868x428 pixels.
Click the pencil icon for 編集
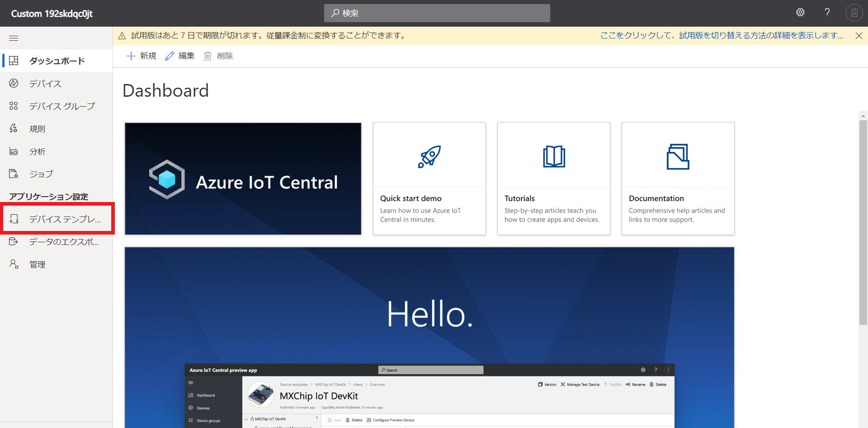click(170, 56)
